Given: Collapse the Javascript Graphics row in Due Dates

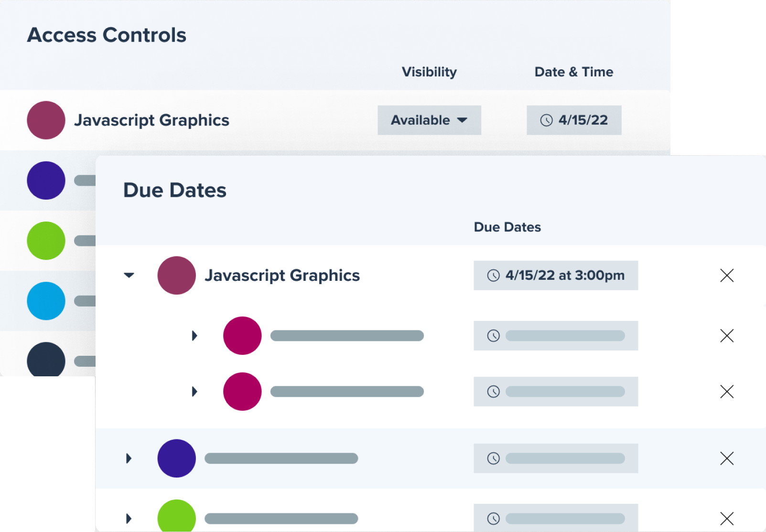Looking at the screenshot, I should [x=129, y=276].
